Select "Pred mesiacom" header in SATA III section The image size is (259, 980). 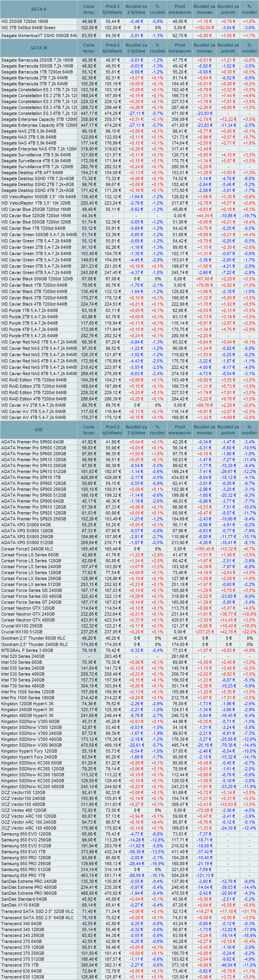click(x=180, y=48)
